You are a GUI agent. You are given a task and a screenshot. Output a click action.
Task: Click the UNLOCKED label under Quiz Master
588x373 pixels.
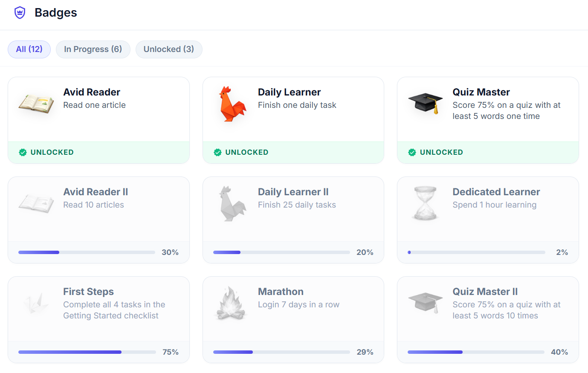point(441,152)
